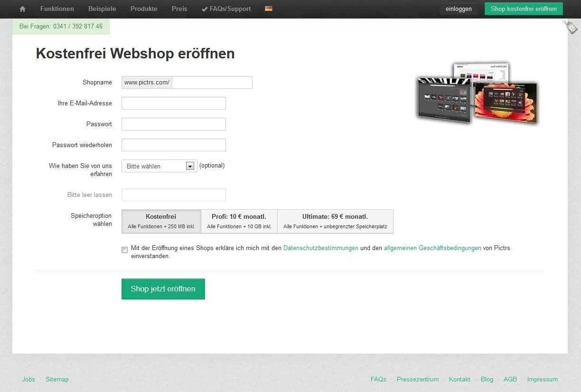Focus the 'Passwort wiederholen' field
581x392 pixels.
click(x=174, y=145)
